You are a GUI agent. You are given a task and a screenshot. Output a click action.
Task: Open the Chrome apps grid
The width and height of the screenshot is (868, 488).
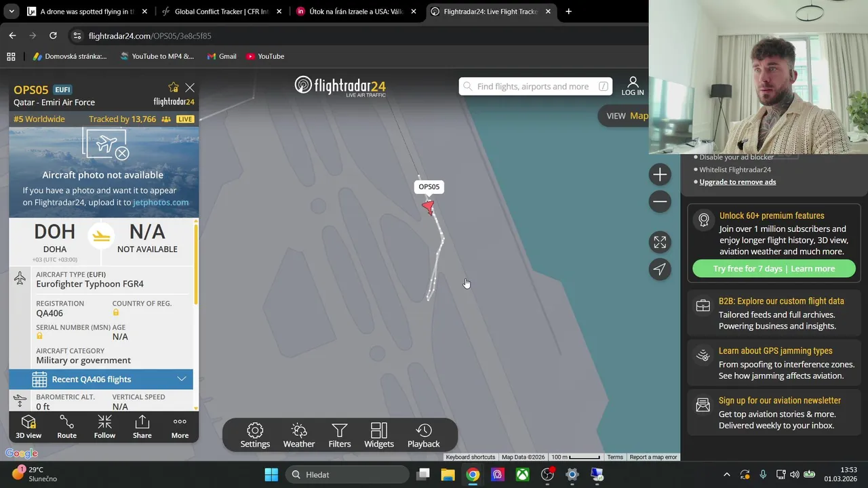coord(11,56)
